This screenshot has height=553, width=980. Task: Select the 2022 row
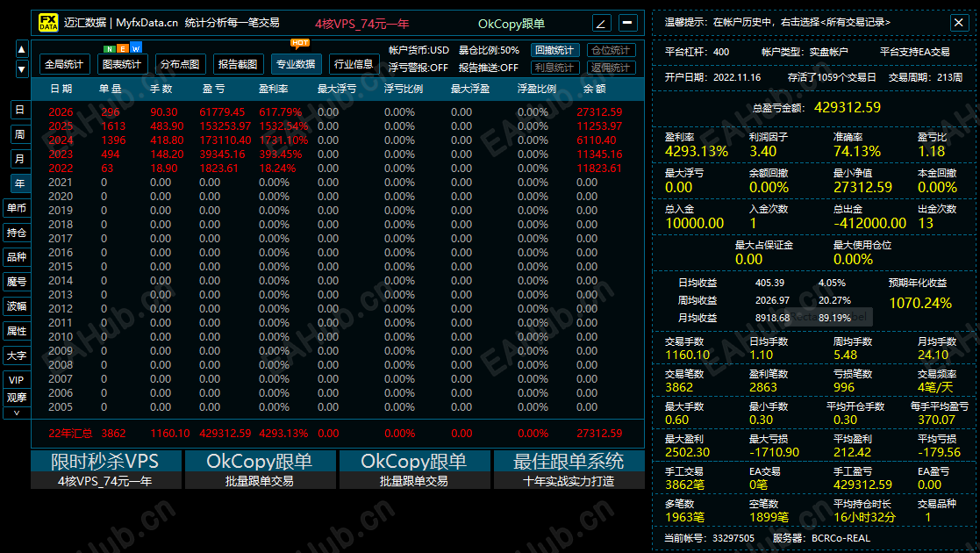[338, 169]
